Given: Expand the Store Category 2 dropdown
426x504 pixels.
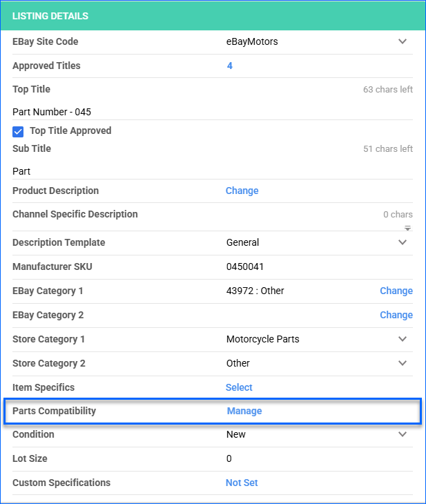Looking at the screenshot, I should coord(403,364).
